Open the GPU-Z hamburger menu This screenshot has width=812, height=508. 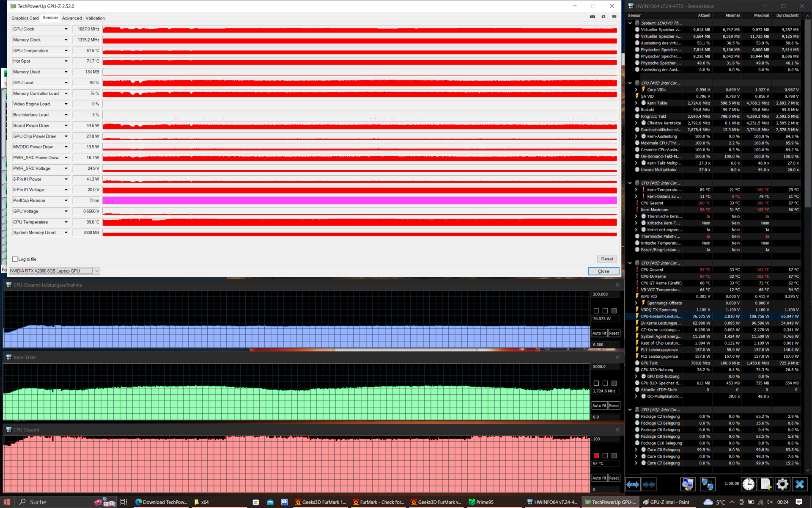[614, 17]
